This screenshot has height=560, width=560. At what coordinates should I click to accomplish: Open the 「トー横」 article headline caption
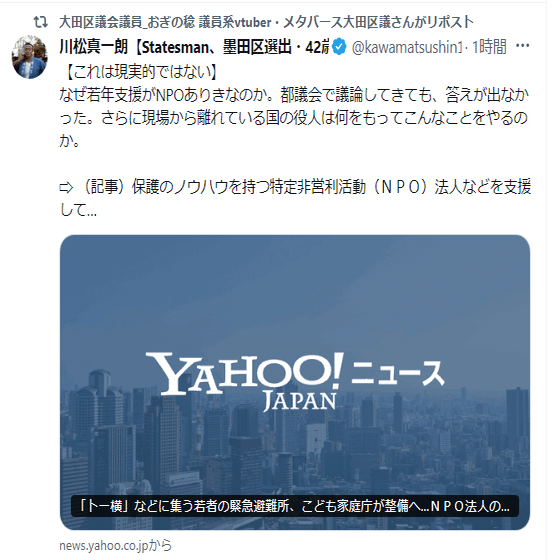pyautogui.click(x=295, y=506)
